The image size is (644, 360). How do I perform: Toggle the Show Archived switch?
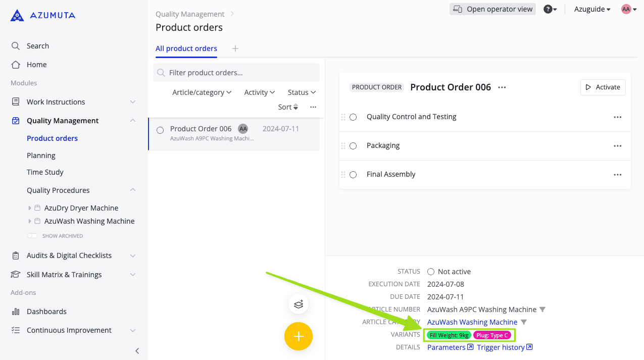[x=32, y=236]
